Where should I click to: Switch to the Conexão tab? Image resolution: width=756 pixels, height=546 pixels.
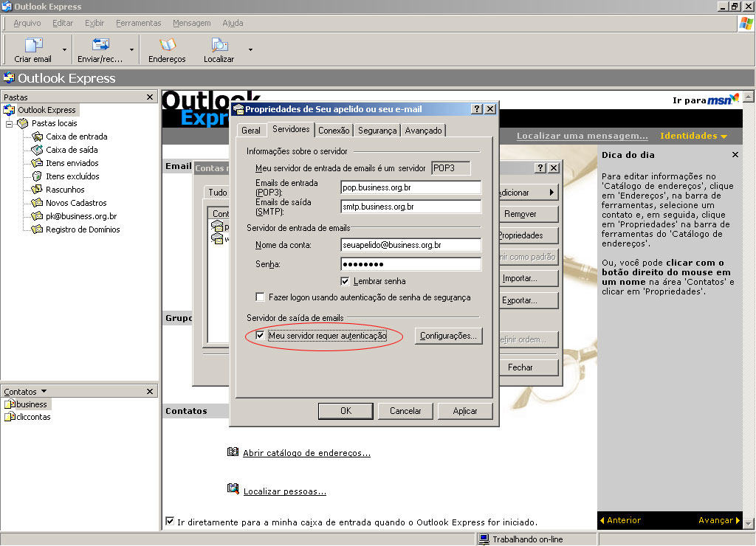point(334,131)
